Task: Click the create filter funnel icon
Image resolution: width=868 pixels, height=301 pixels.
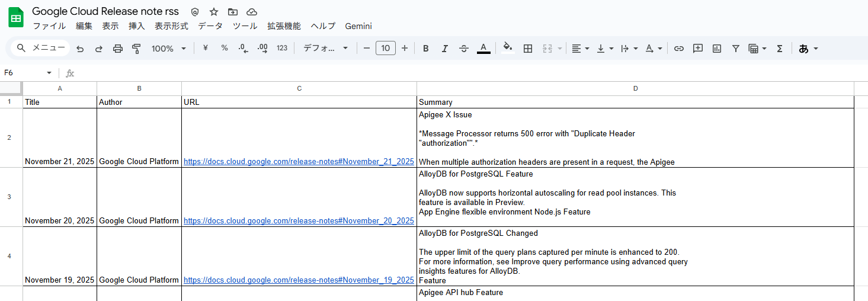Action: click(735, 49)
